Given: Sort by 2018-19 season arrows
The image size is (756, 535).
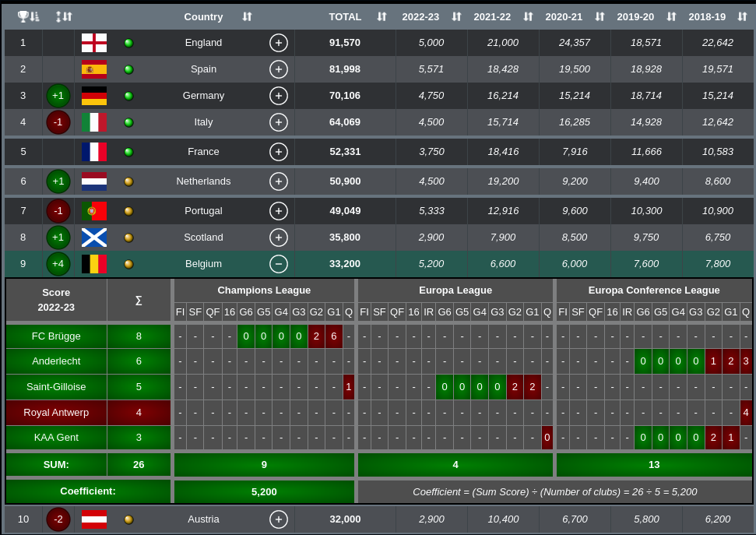Looking at the screenshot, I should 742,16.
